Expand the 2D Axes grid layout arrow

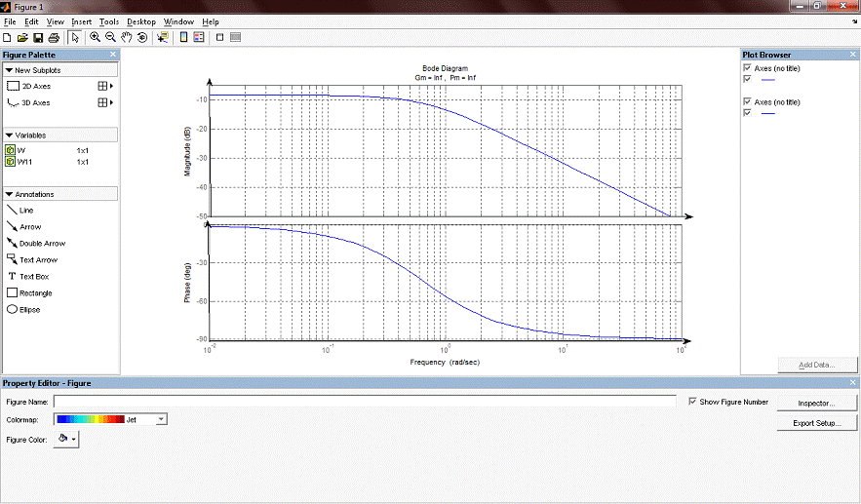(x=112, y=87)
